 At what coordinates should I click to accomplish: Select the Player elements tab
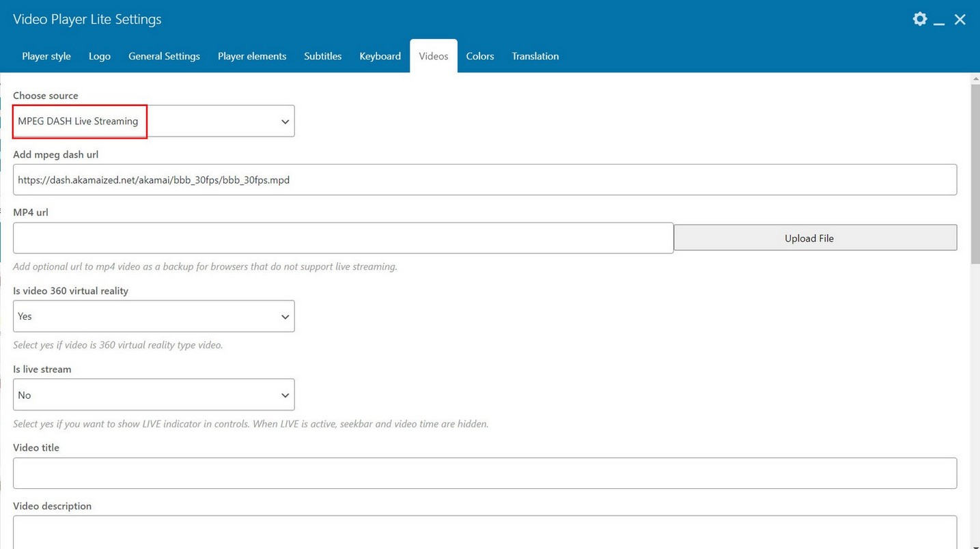pos(252,56)
